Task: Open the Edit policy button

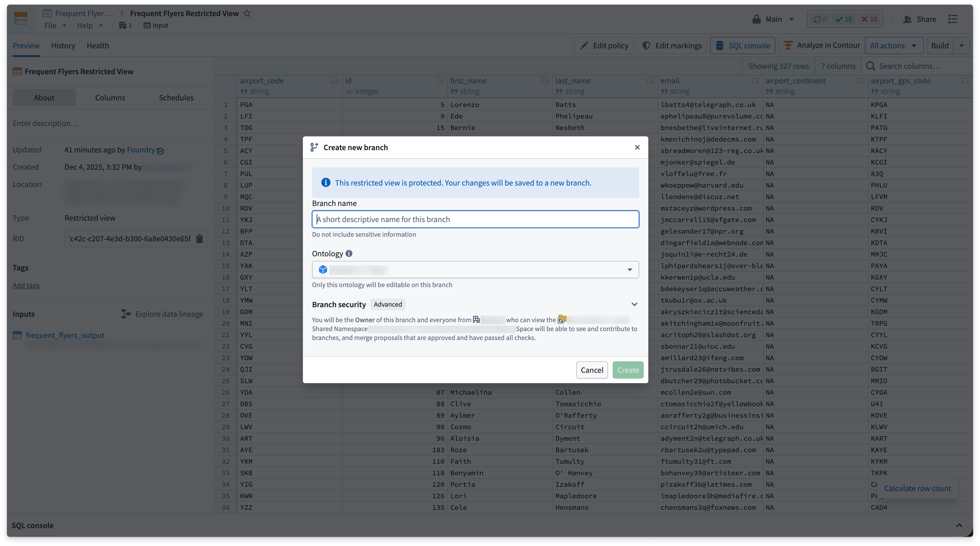Action: tap(604, 46)
